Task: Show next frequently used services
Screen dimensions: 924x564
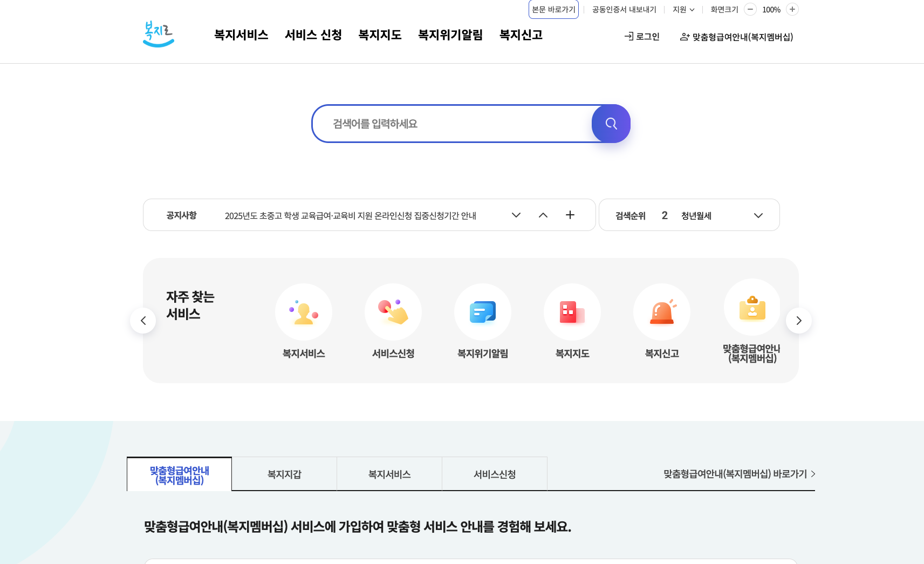Action: click(x=799, y=321)
